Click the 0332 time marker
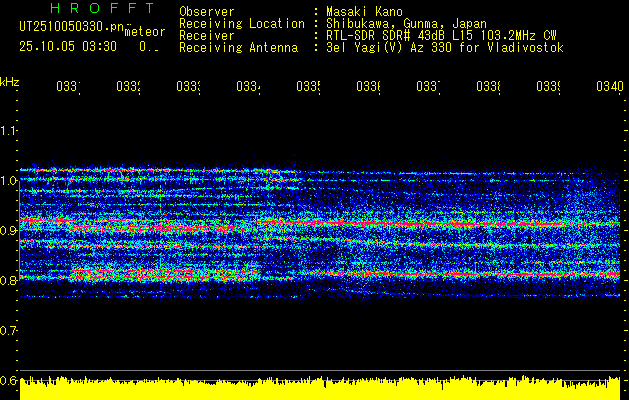The width and height of the screenshot is (629, 400). click(x=128, y=87)
